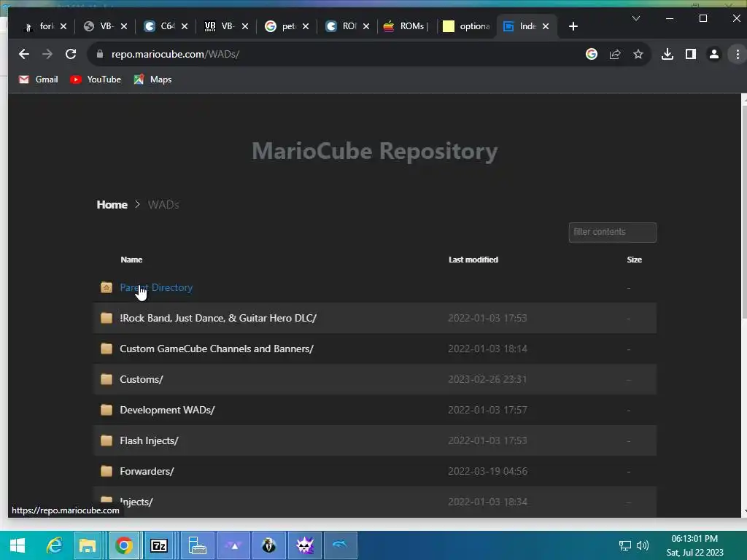The height and width of the screenshot is (560, 747).
Task: Click the WADs breadcrumb text
Action: pyautogui.click(x=163, y=205)
